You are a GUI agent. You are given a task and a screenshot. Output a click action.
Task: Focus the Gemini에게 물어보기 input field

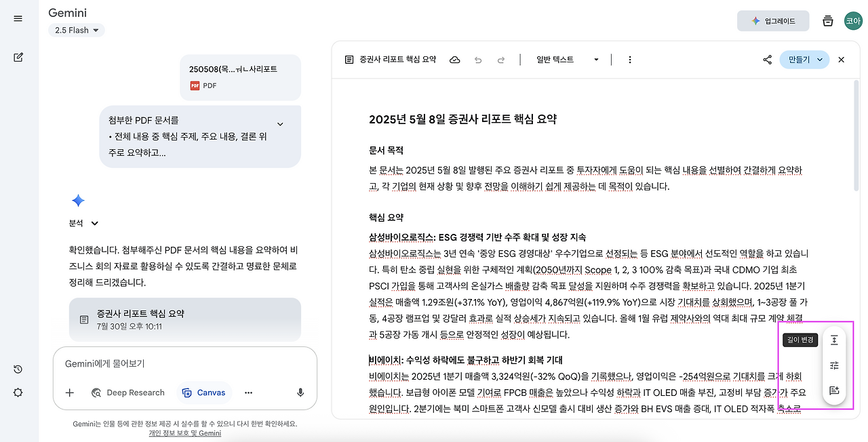[184, 363]
